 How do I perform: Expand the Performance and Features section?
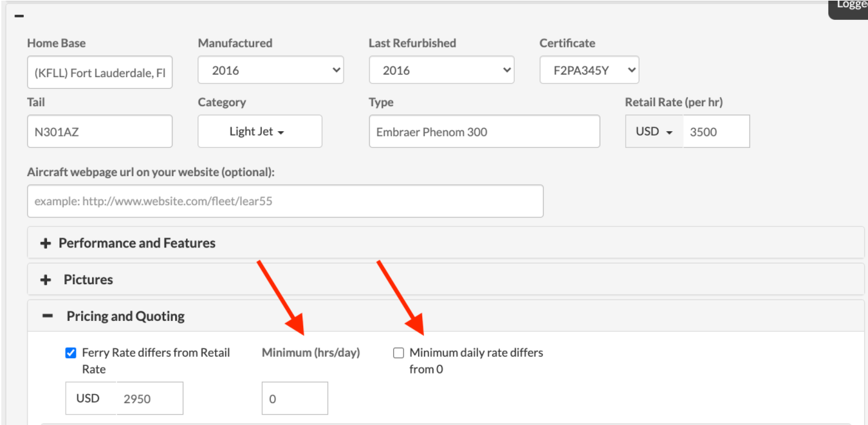(137, 244)
